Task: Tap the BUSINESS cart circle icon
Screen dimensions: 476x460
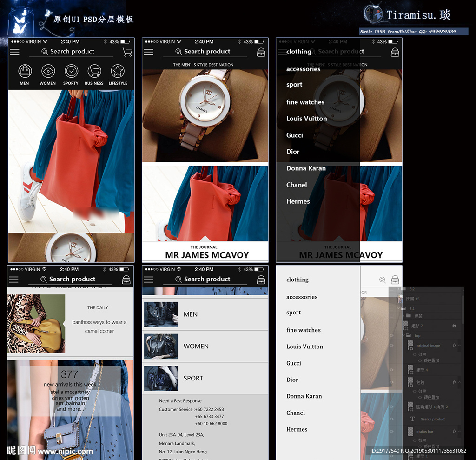Action: click(x=94, y=71)
